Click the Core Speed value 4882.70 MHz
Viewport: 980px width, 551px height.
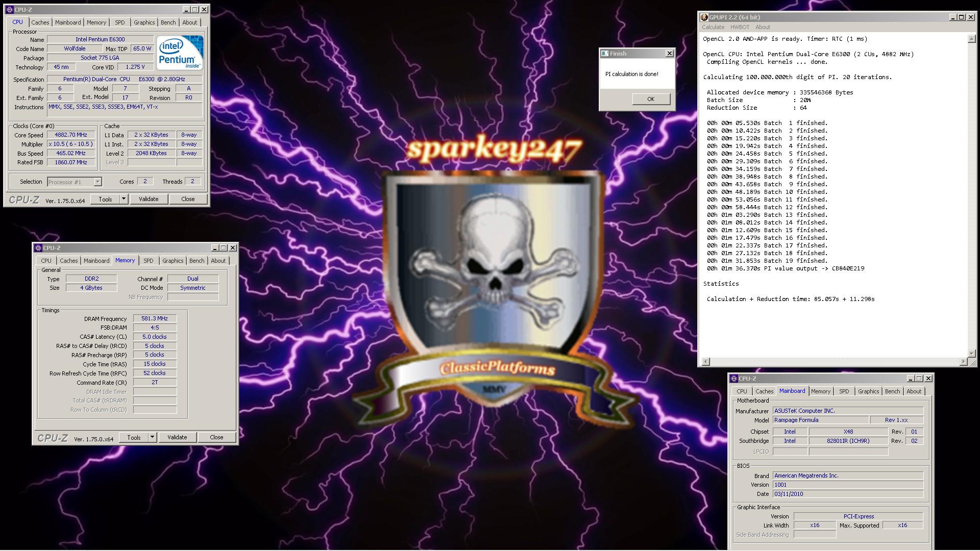point(71,135)
